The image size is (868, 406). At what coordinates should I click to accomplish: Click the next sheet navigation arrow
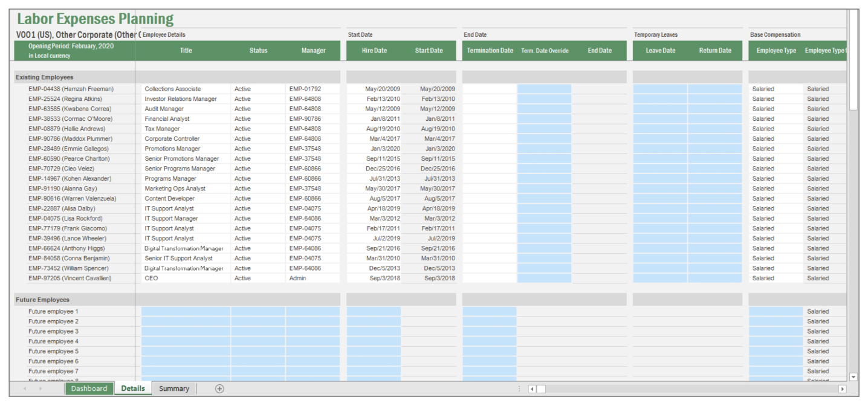point(40,388)
